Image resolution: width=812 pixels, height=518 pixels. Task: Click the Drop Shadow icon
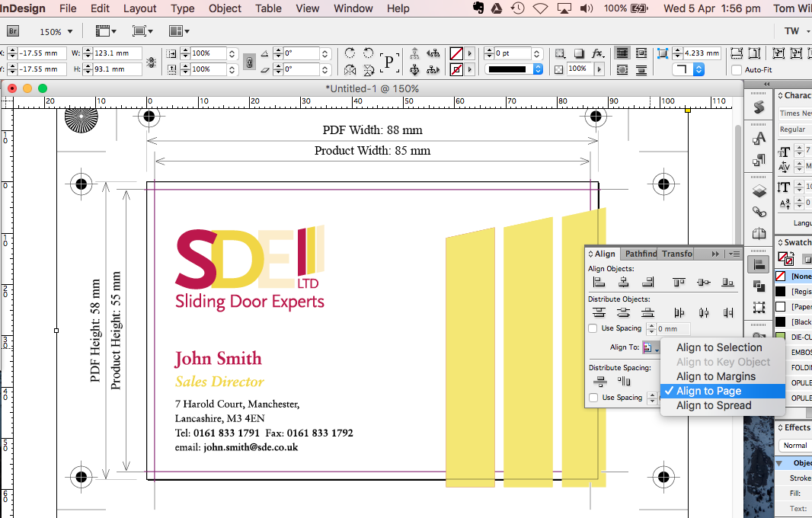click(x=579, y=53)
